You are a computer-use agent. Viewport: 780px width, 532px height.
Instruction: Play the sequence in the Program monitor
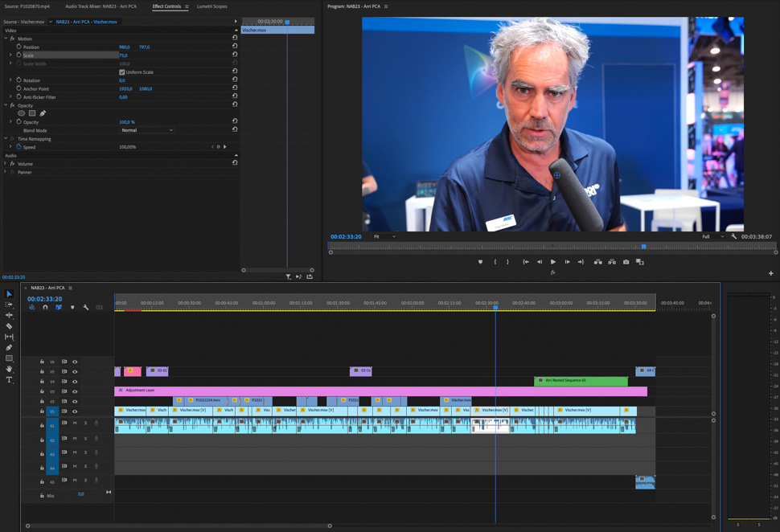(553, 262)
